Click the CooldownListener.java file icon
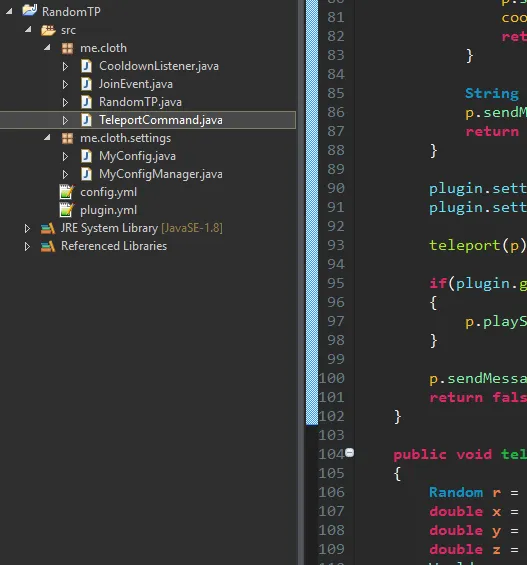The image size is (527, 565). point(86,66)
